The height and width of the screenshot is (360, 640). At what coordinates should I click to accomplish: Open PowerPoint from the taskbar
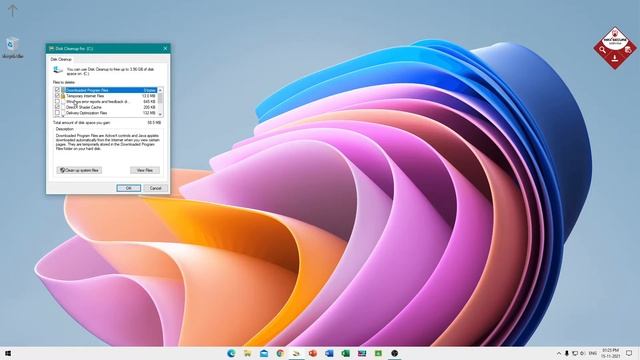click(313, 353)
